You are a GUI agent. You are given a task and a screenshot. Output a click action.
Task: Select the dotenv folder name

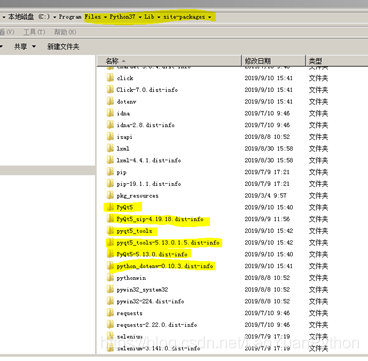point(126,102)
